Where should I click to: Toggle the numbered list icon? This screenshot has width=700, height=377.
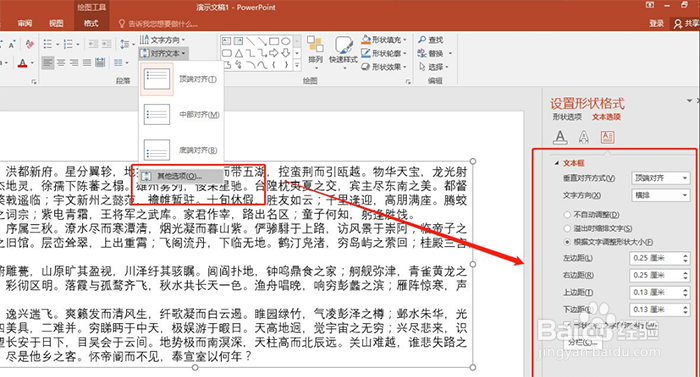coord(68,44)
